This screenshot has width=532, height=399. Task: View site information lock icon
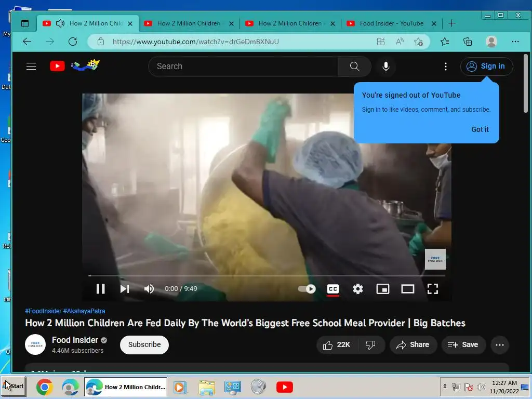pos(100,42)
